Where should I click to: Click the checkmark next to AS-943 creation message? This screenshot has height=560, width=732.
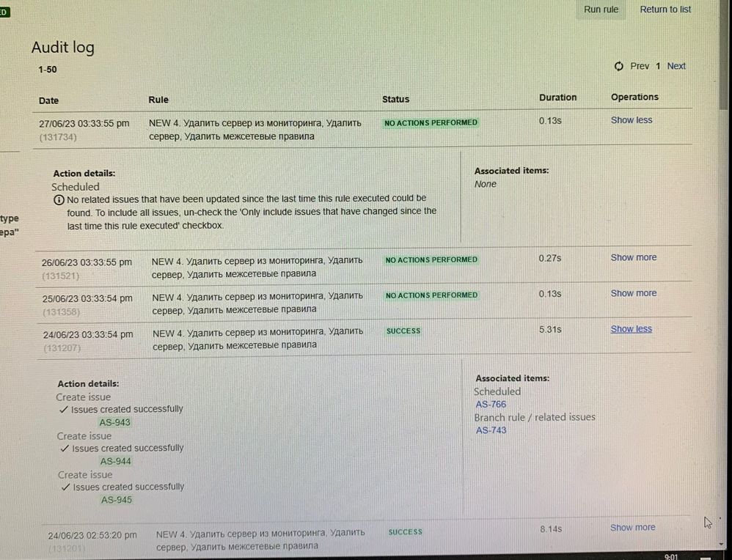(64, 410)
